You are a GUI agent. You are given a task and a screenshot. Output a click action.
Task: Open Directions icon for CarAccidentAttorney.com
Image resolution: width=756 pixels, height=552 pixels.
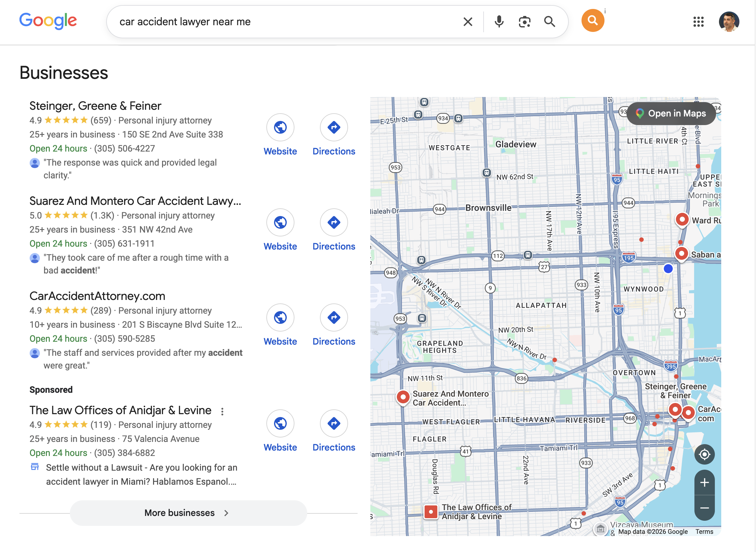[334, 317]
